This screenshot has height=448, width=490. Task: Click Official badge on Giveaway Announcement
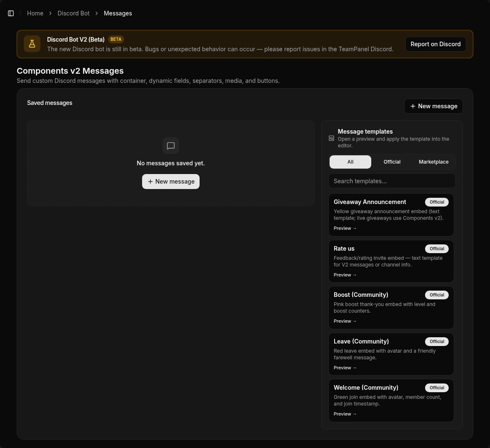pyautogui.click(x=437, y=202)
